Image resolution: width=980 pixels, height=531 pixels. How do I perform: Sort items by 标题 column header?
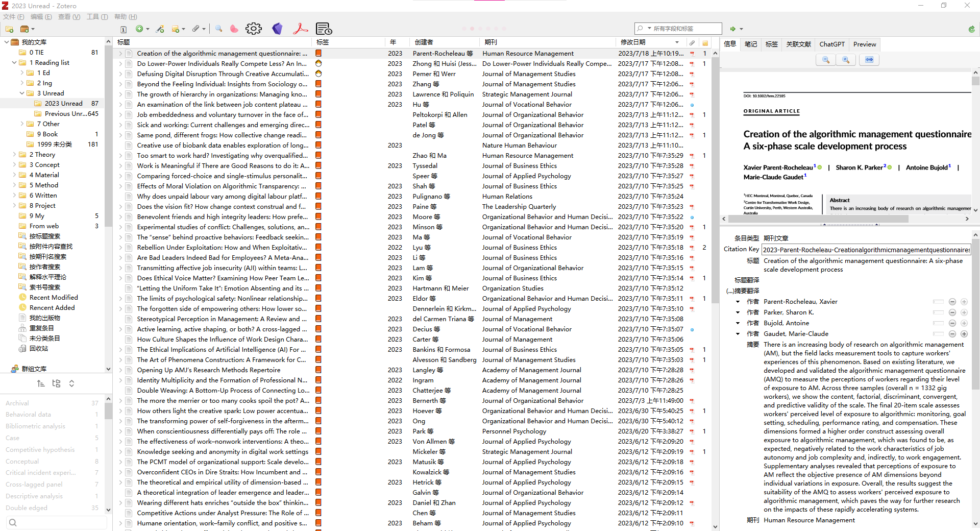pos(213,42)
